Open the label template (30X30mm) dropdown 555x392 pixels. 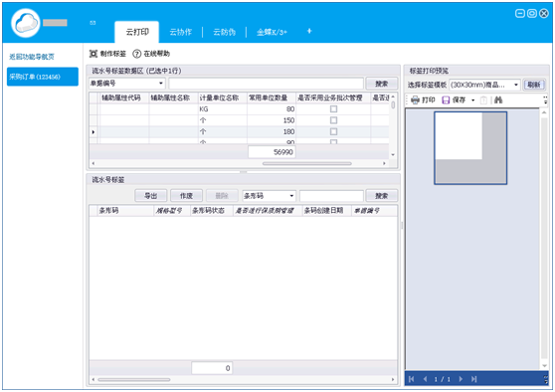pos(515,85)
